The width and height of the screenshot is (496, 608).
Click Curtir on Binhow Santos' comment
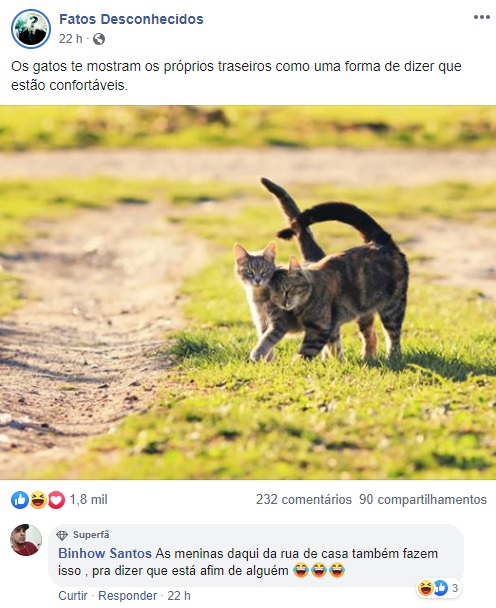[73, 595]
